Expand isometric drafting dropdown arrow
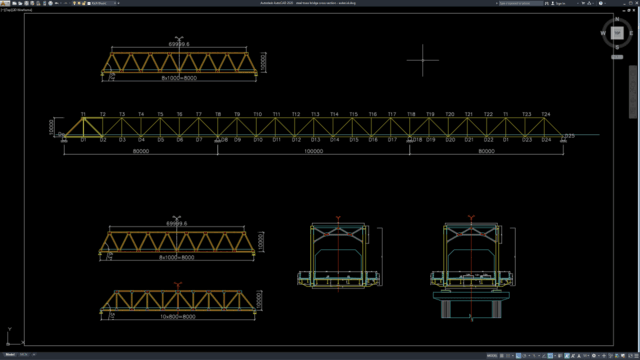 click(x=539, y=356)
